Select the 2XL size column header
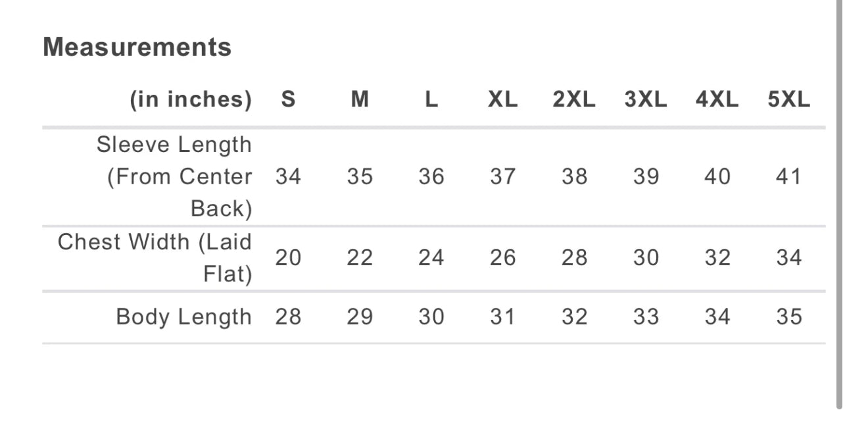 click(573, 99)
